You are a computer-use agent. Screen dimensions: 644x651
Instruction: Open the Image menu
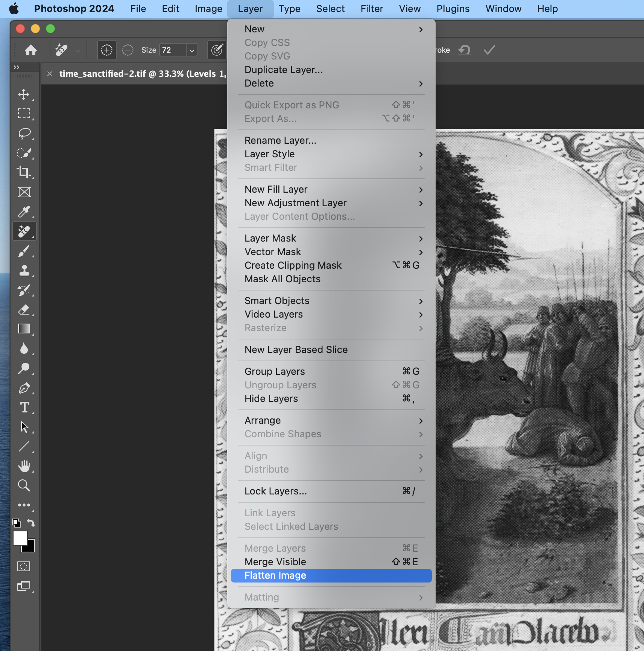(x=208, y=9)
